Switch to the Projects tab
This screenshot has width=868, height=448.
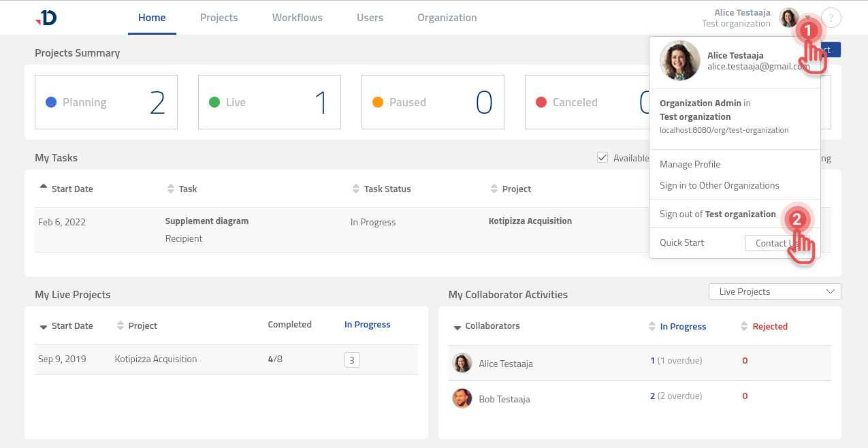click(x=219, y=18)
